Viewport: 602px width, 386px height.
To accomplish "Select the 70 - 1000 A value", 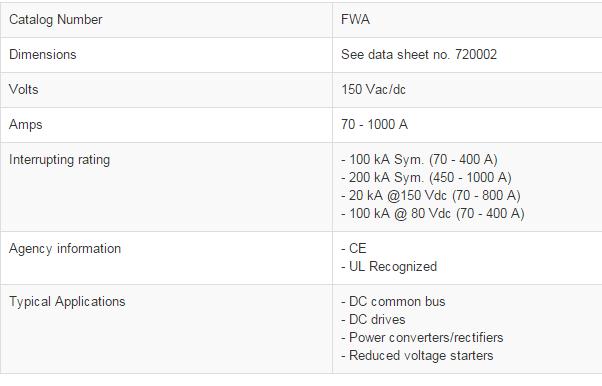I will (374, 124).
